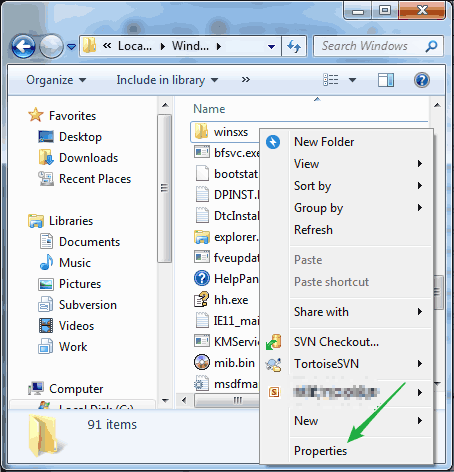
Task: Select the msdfmap gear file icon
Action: click(202, 383)
